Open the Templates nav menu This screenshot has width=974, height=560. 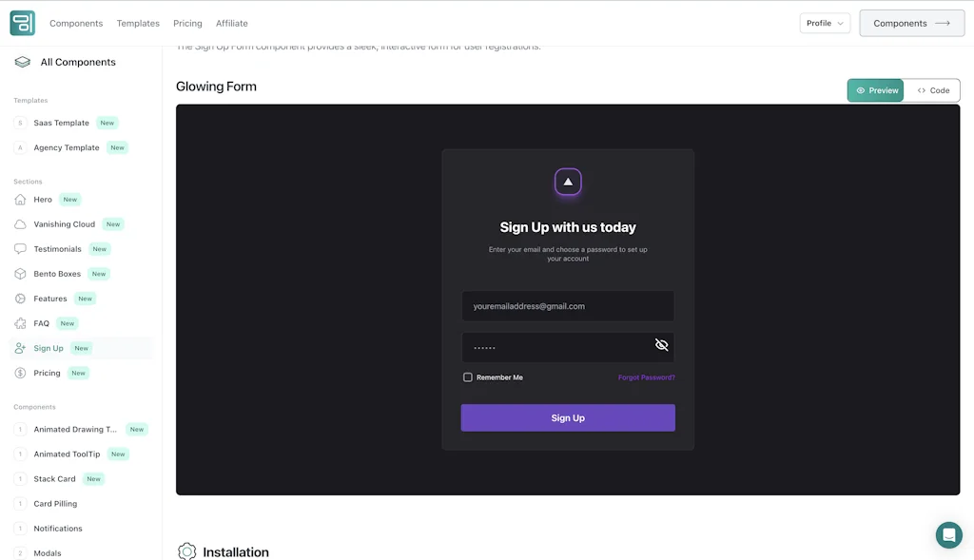point(138,23)
